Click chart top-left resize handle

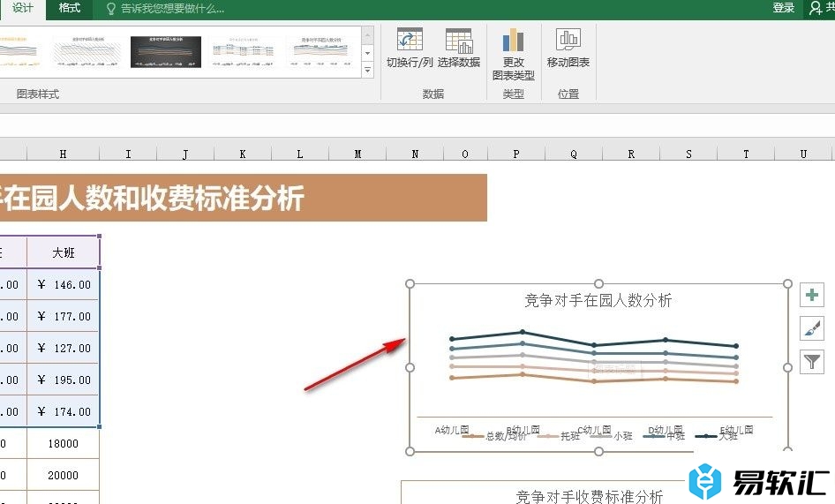410,283
